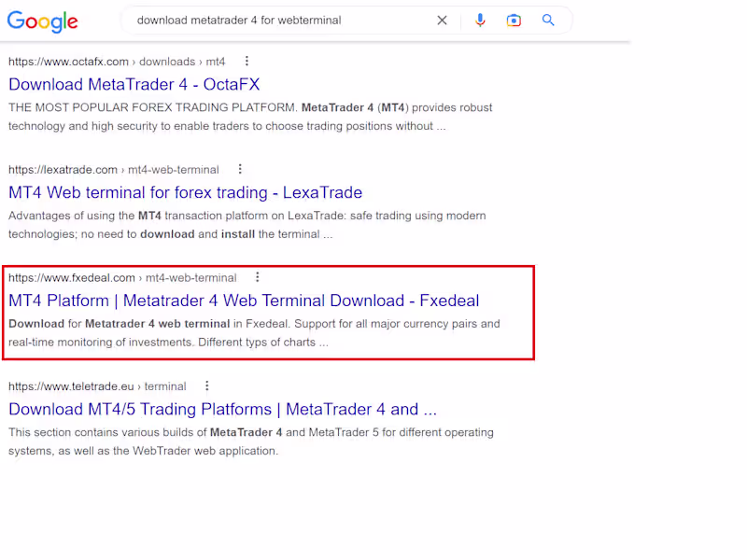Click the magnifying glass search icon
747x560 pixels.
(548, 20)
